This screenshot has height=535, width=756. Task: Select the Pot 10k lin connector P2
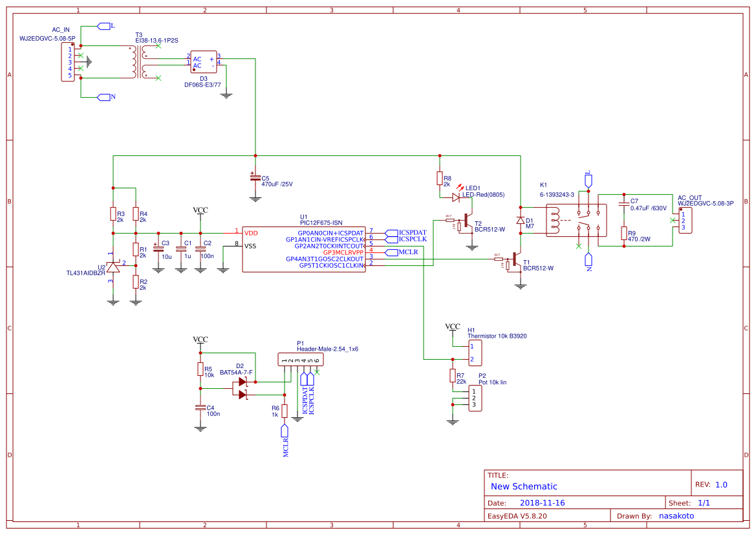[474, 398]
